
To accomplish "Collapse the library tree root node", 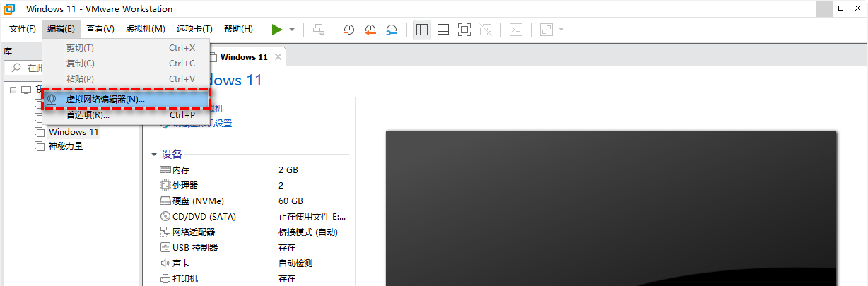I will 13,90.
